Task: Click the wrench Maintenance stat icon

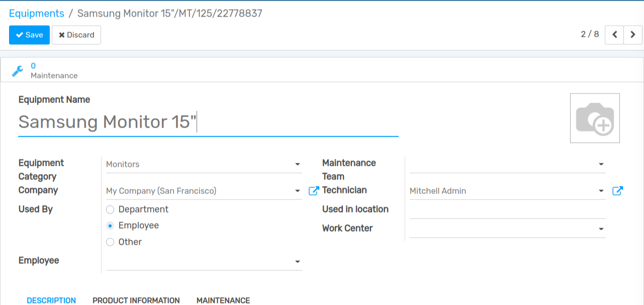Action: pyautogui.click(x=18, y=71)
